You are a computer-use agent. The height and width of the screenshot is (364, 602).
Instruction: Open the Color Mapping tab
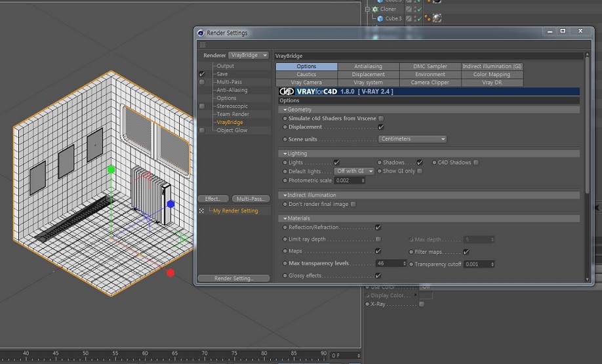click(x=492, y=75)
